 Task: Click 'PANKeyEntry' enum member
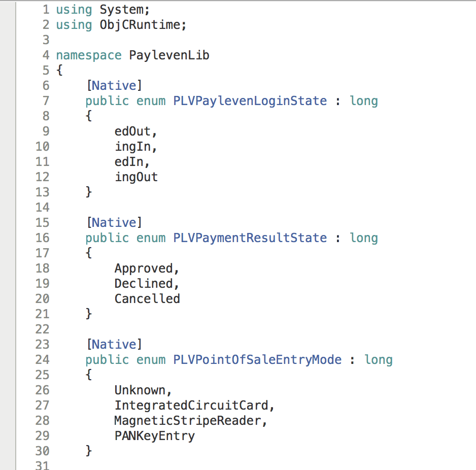154,436
